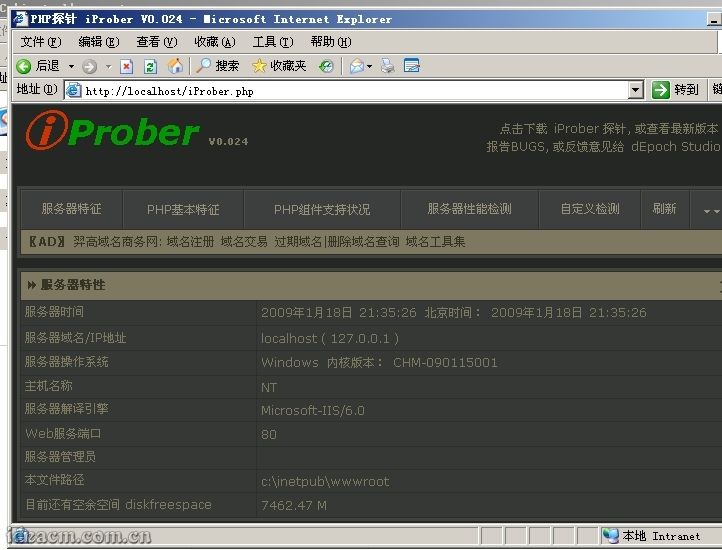The image size is (722, 550).
Task: Follow the 域名注册 ad link
Action: click(189, 242)
